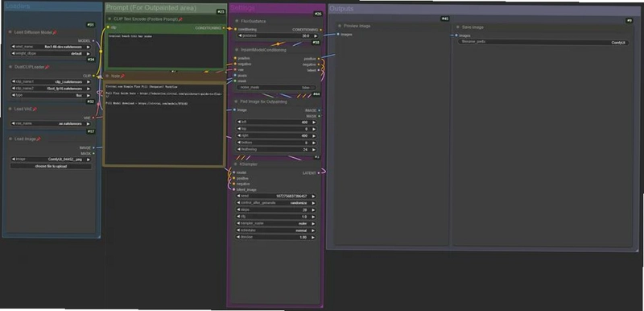Toggle the noise_mask switch in InpaintModelConditioning
Image resolution: width=644 pixels, height=311 pixels.
275,88
